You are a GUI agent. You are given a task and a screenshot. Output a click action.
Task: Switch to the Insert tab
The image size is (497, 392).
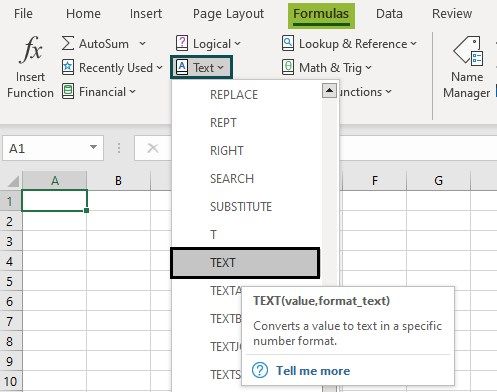point(146,14)
